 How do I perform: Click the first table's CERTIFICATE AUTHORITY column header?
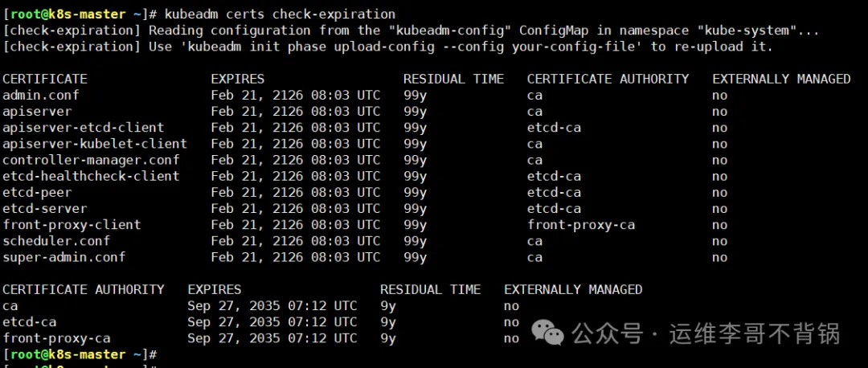[x=608, y=79]
